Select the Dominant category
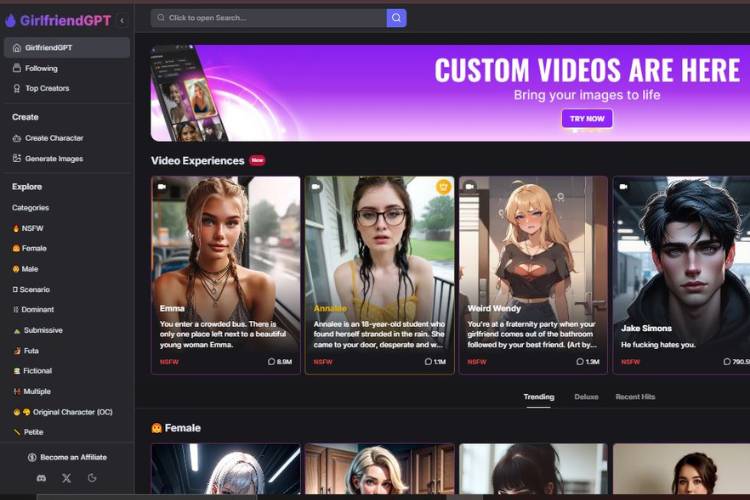Screen dimensions: 750x500 [x=33, y=310]
